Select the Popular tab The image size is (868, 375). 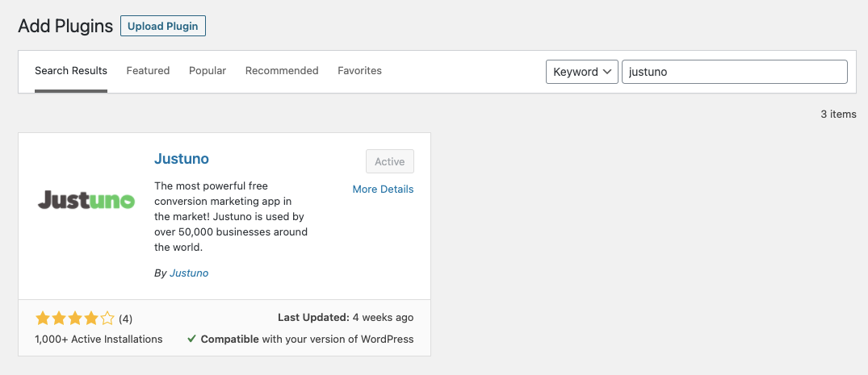pos(208,71)
